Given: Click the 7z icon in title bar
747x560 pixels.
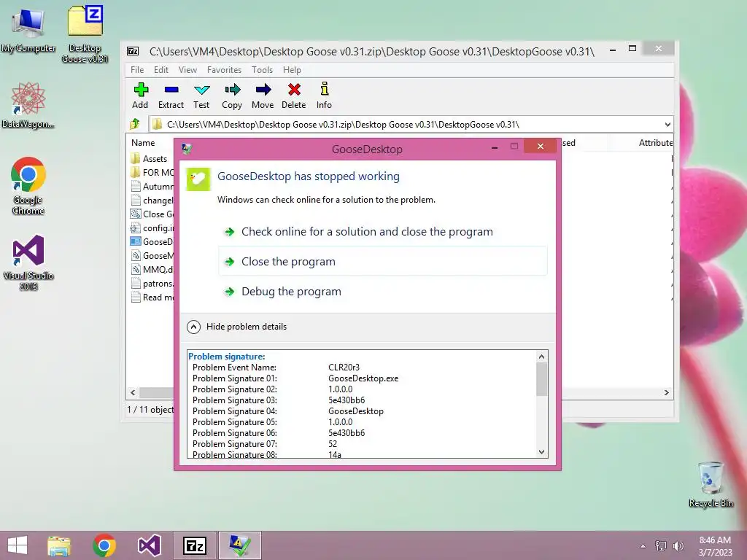Looking at the screenshot, I should pyautogui.click(x=133, y=52).
